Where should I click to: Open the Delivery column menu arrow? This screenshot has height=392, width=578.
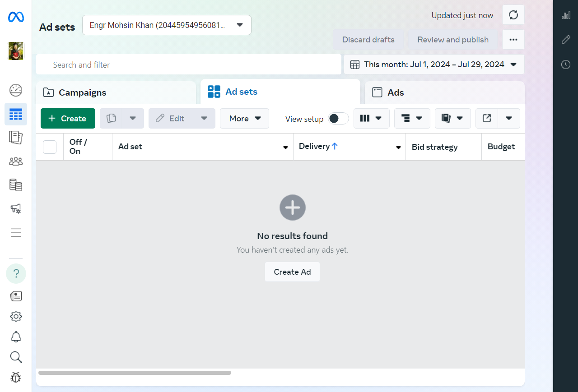click(x=398, y=148)
